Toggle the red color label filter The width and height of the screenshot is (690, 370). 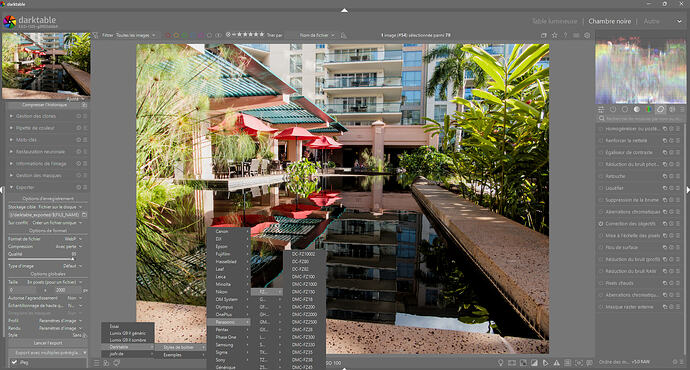(x=168, y=35)
